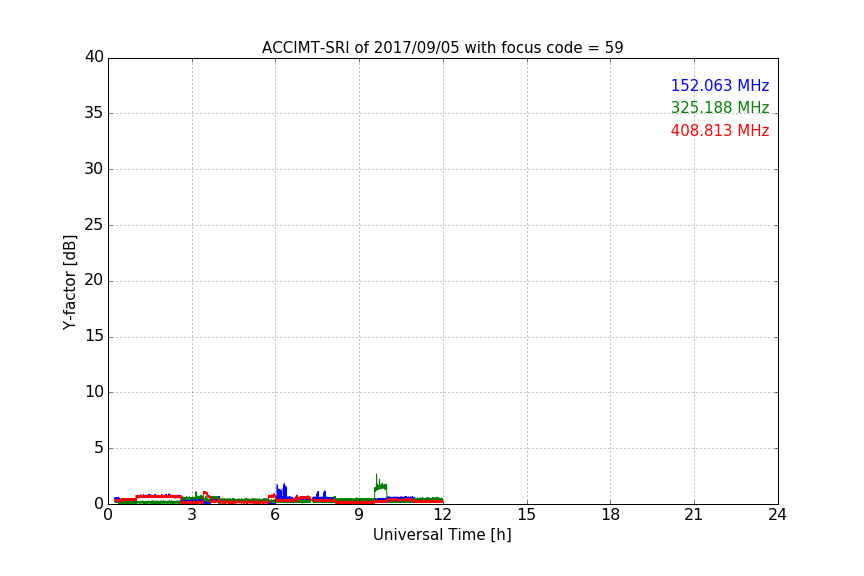Click y-axis tick label 35
This screenshot has width=864, height=576.
point(94,113)
